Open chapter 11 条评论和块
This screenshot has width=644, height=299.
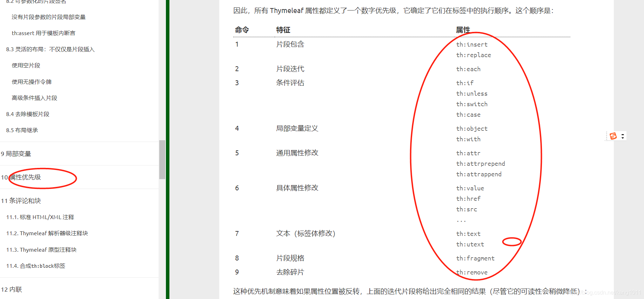(x=21, y=201)
